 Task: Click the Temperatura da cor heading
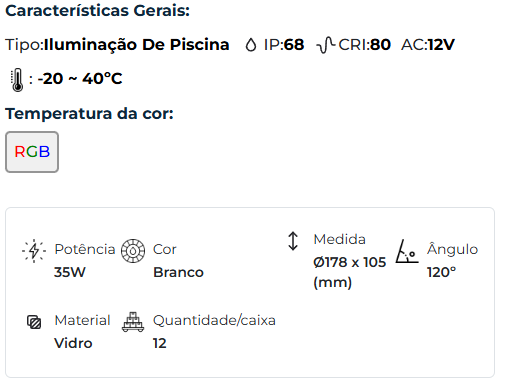(89, 114)
